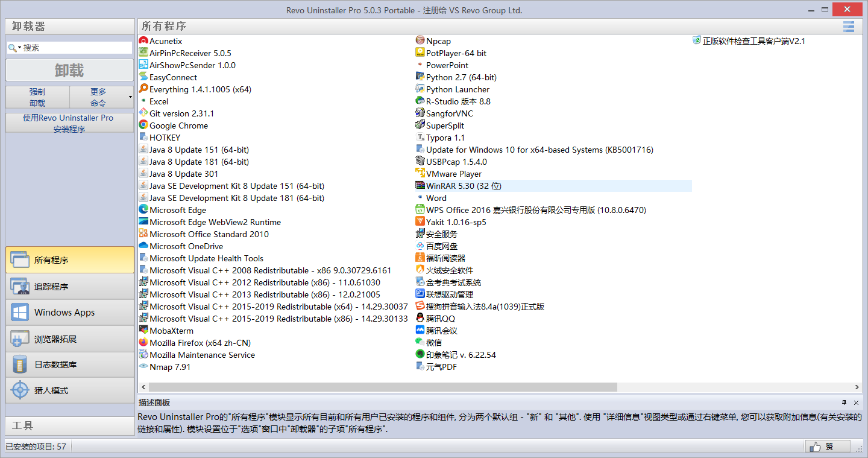
Task: Switch to the 追踪程序 module
Action: (70, 287)
